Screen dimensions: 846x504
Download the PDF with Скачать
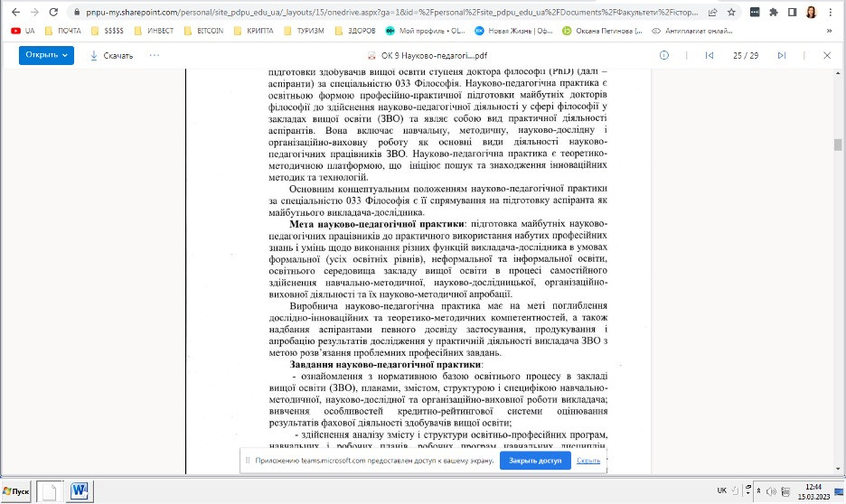111,55
